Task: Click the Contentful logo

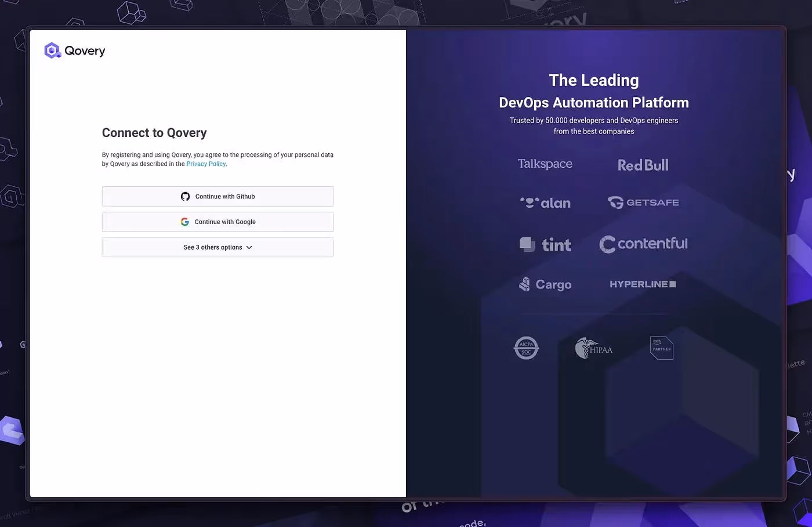Action: pyautogui.click(x=643, y=244)
